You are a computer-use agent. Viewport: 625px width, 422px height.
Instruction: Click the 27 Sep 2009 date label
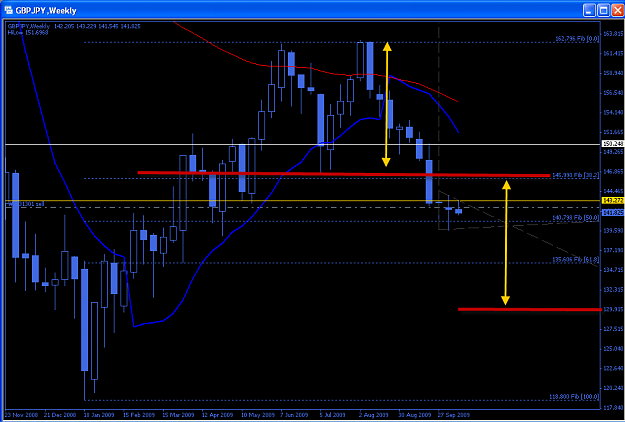(x=453, y=414)
